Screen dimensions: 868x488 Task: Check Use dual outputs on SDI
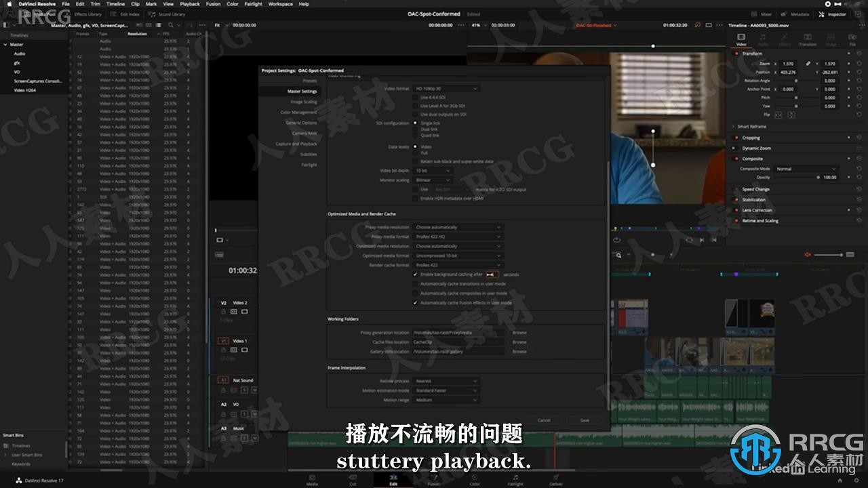tap(416, 114)
